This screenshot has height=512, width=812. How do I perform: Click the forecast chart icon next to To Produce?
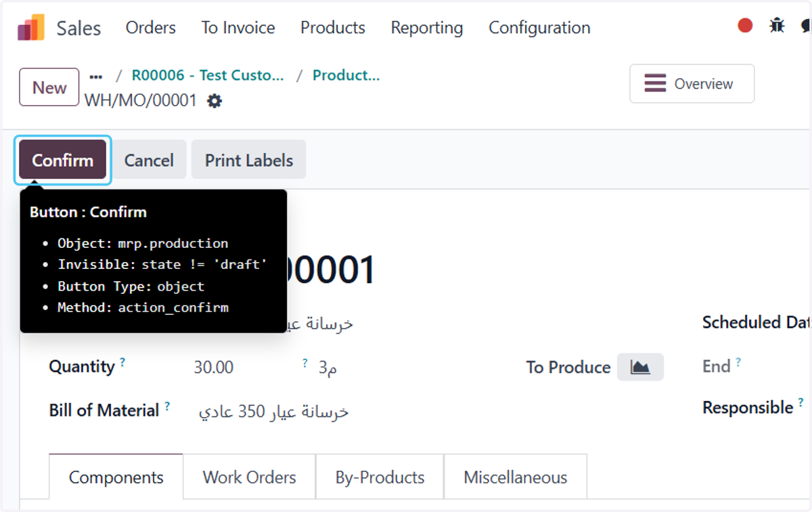640,367
